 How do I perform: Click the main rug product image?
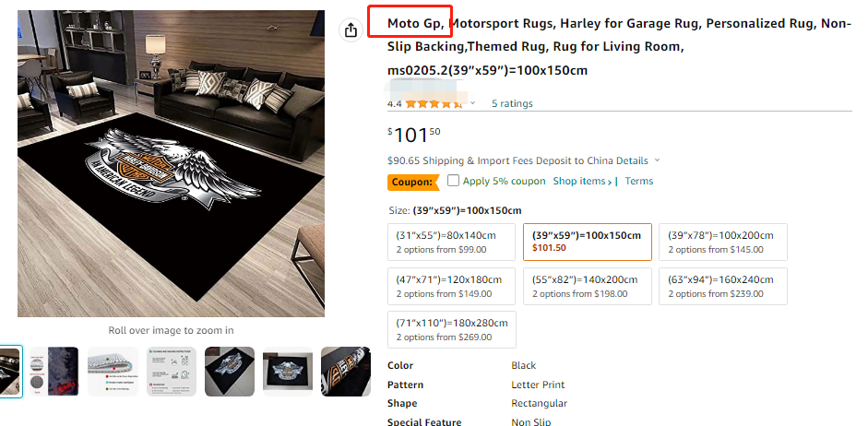(171, 163)
